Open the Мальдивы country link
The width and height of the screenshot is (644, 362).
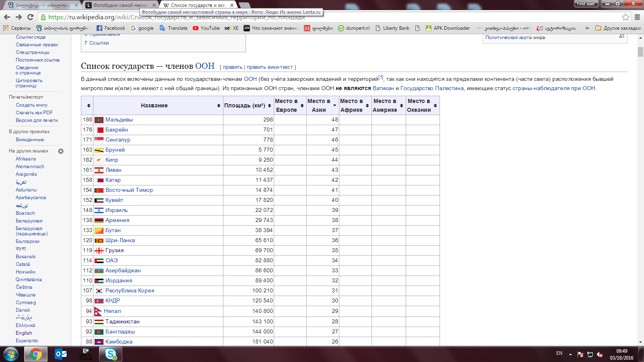(x=119, y=120)
